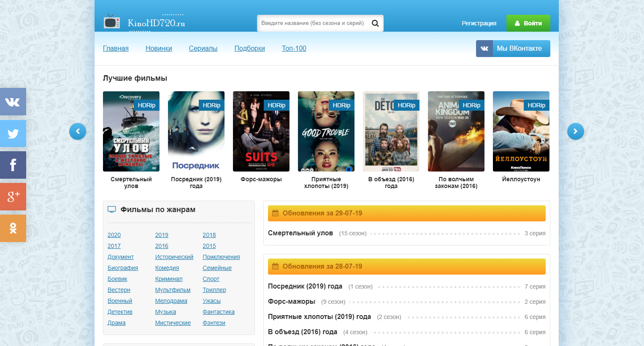Viewport: 644px width, 346px height.
Task: Share via the Facebook sidebar icon
Action: click(x=13, y=165)
